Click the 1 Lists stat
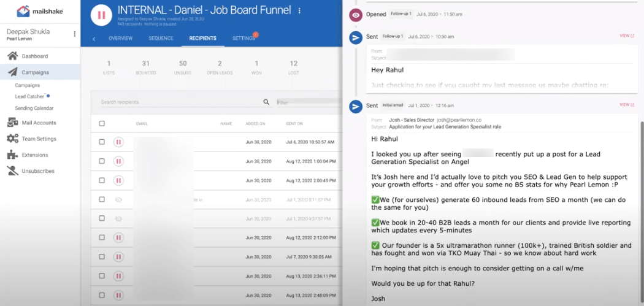The image size is (644, 306). coord(109,67)
